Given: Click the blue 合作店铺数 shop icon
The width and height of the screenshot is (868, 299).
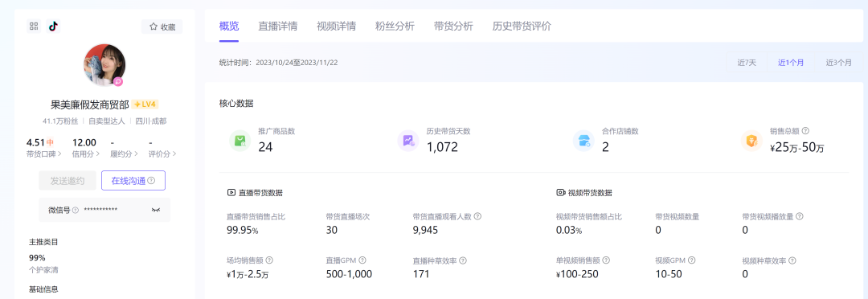Looking at the screenshot, I should pyautogui.click(x=584, y=141).
